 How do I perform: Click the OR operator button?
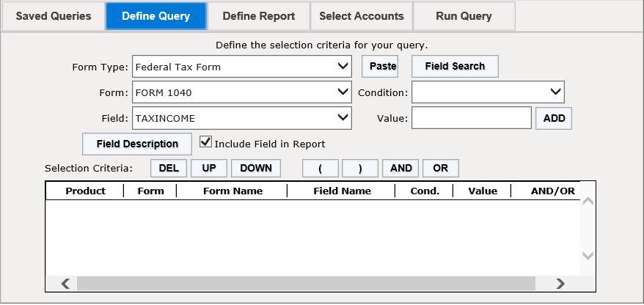click(x=441, y=169)
